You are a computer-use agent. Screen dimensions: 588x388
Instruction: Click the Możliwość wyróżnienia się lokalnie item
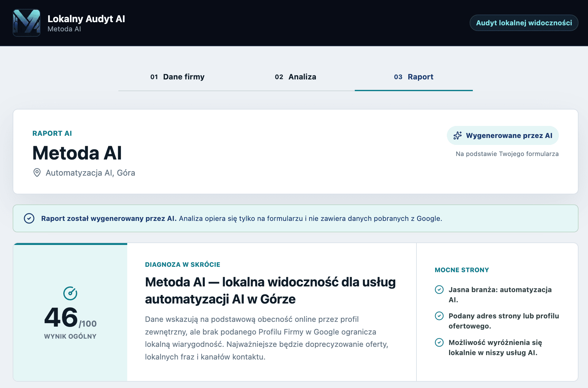point(495,347)
